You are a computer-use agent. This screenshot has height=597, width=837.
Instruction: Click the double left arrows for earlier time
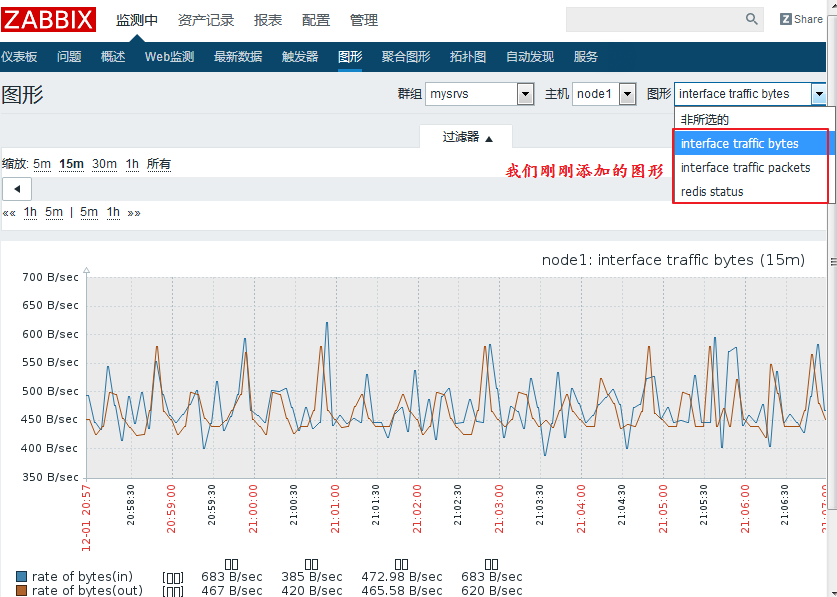pyautogui.click(x=9, y=212)
